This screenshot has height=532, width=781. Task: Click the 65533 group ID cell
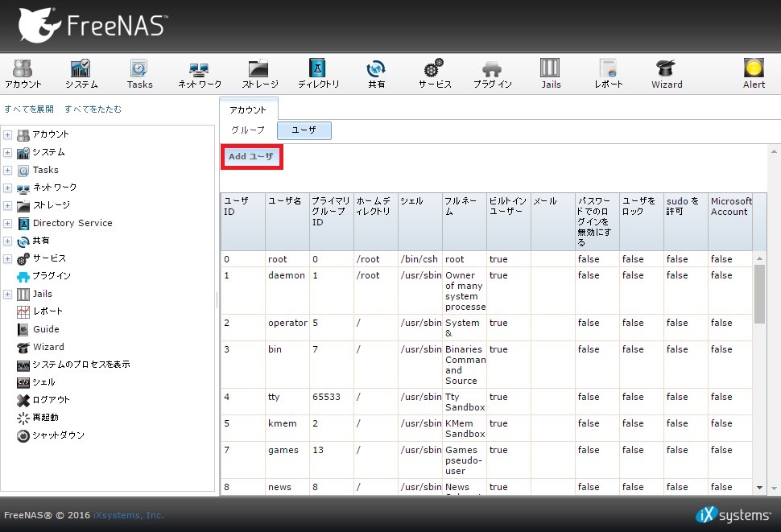pos(332,402)
